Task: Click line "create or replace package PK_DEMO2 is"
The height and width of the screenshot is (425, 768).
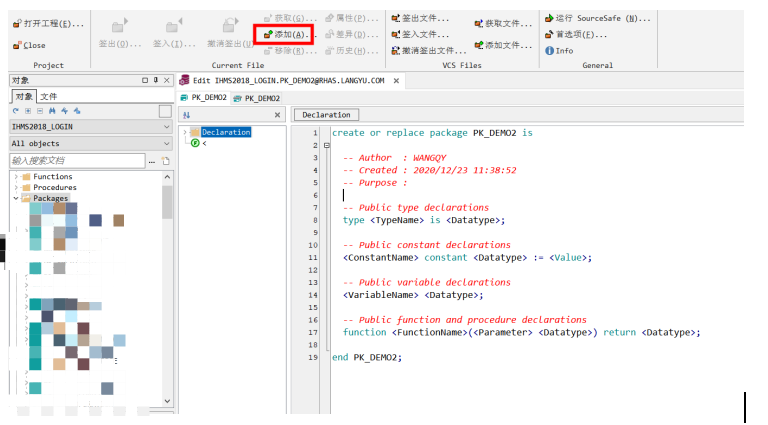Action: (x=432, y=133)
